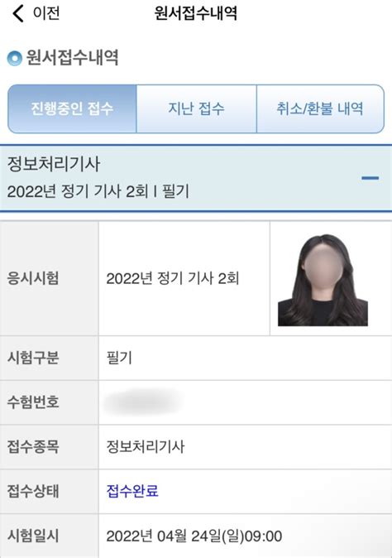Select the 필기 exam type value
The width and height of the screenshot is (392, 558).
coord(119,358)
